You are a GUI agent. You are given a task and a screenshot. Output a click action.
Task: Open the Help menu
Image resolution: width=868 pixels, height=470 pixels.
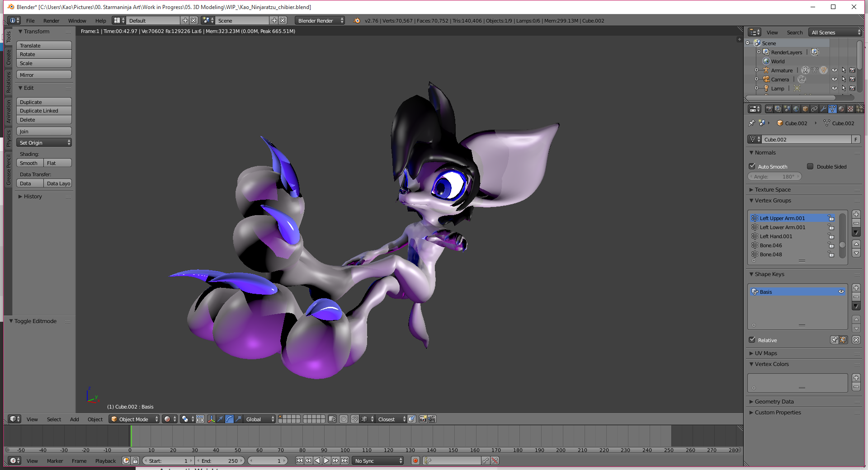coord(101,20)
